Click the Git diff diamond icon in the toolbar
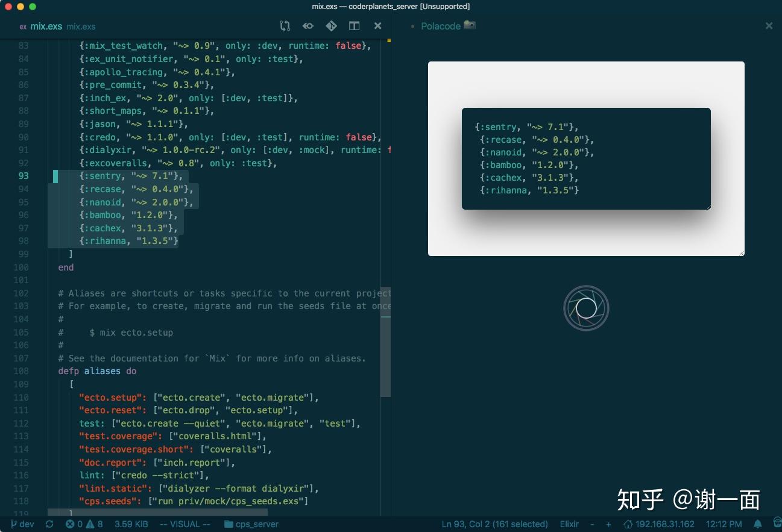Image resolution: width=782 pixels, height=532 pixels. 331,26
